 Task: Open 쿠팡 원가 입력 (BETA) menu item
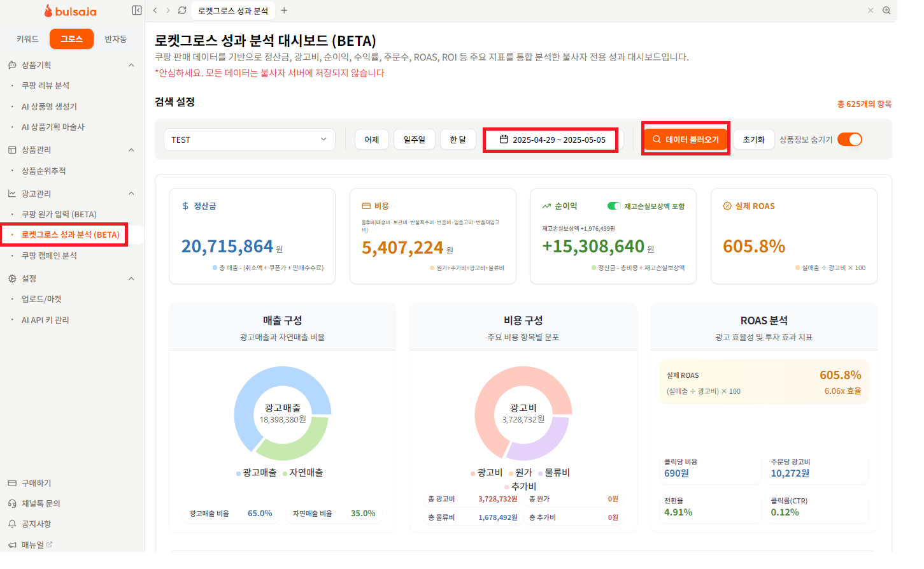(x=59, y=214)
